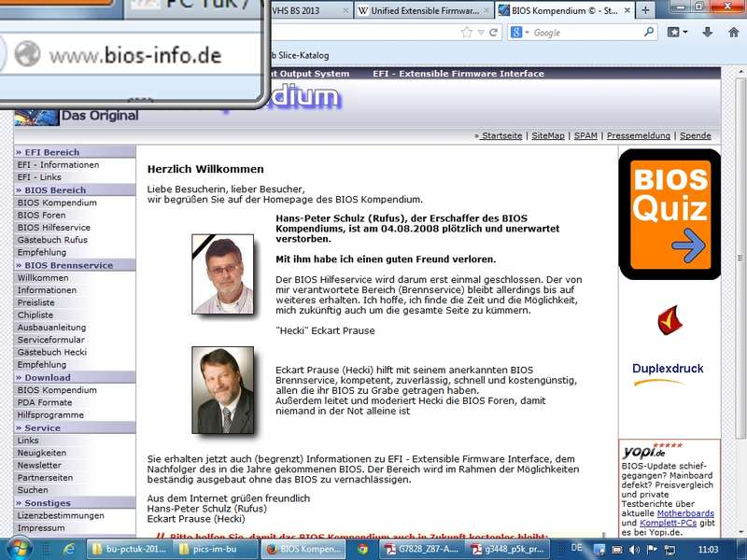Click the Duplexdruck advertisement
The height and width of the screenshot is (560, 747).
click(x=668, y=373)
